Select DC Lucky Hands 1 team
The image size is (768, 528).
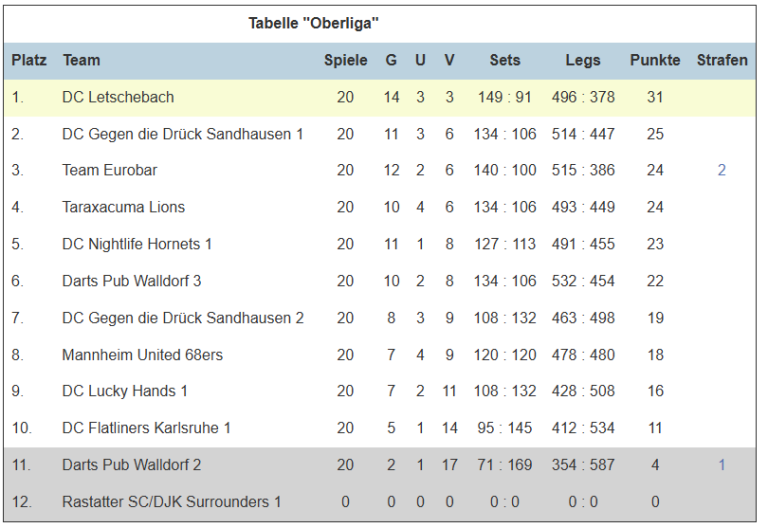point(125,391)
